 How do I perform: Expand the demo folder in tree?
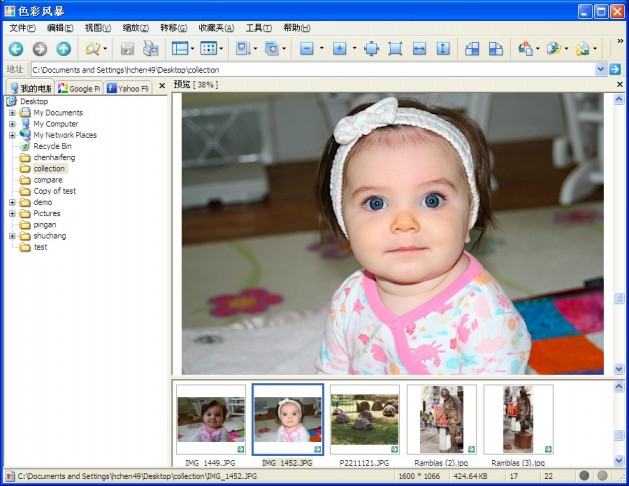click(x=12, y=202)
